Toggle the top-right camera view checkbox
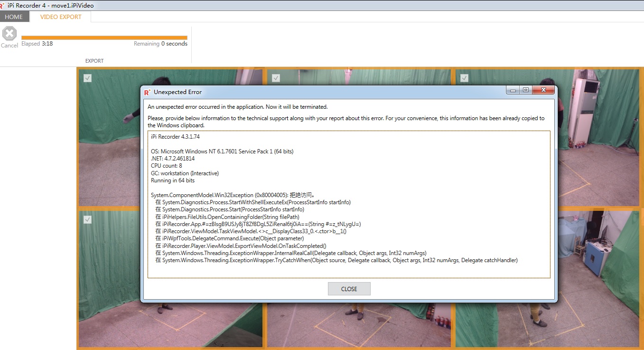Screen dimensions: 644x350 coord(464,78)
